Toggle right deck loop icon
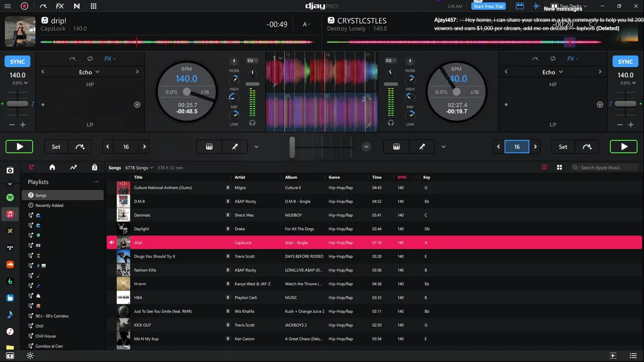Screen dimensions: 644x362 tap(552, 59)
